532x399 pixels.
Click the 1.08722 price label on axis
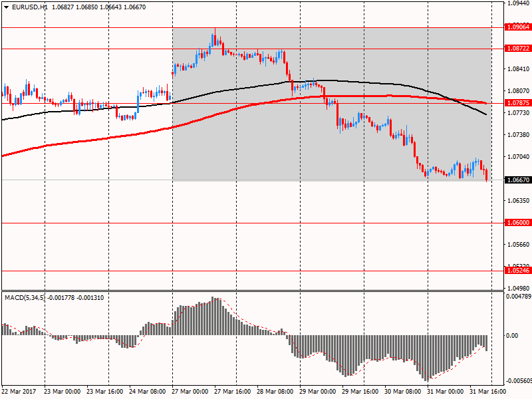point(517,49)
